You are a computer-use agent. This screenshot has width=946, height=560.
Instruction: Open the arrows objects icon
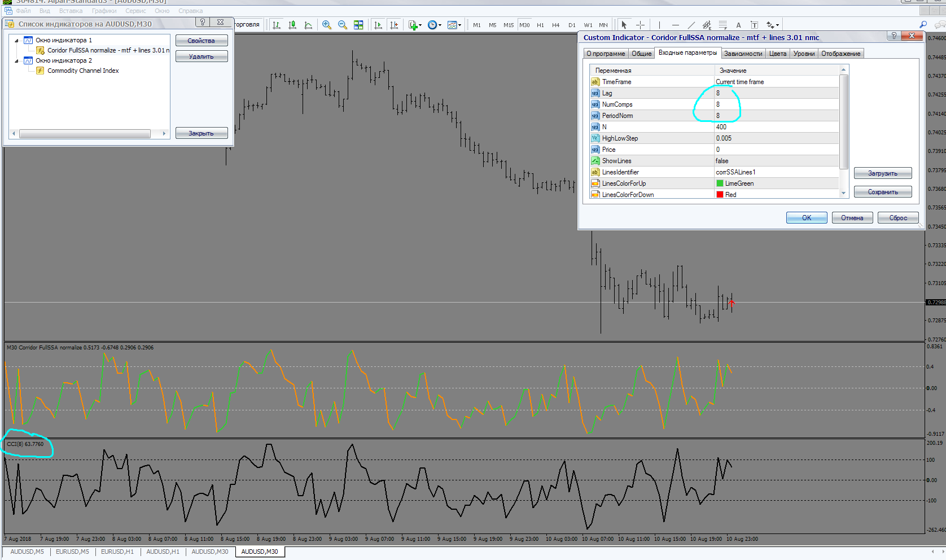770,25
